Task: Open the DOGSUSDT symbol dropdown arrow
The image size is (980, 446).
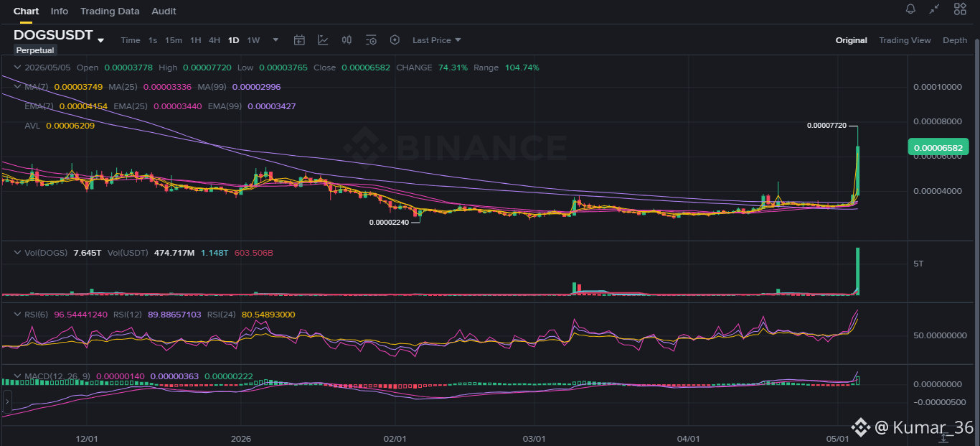Action: [101, 40]
